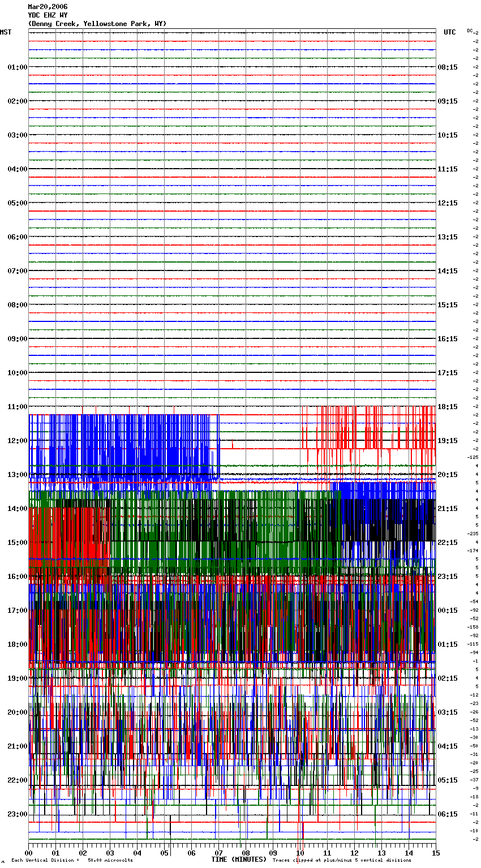This screenshot has height=868, width=481.
Task: Select the YDC EHZ WY station code
Action: (x=48, y=15)
